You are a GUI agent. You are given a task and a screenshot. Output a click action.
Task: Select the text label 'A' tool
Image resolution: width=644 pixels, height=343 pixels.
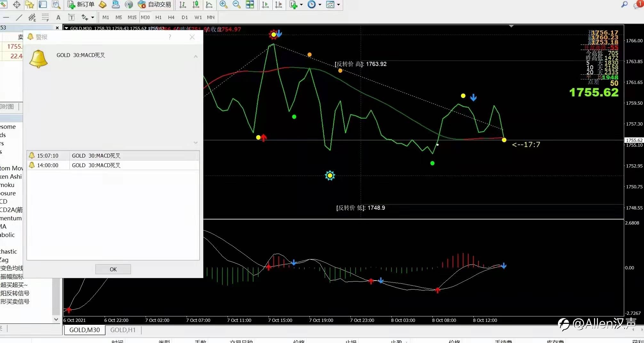point(58,17)
